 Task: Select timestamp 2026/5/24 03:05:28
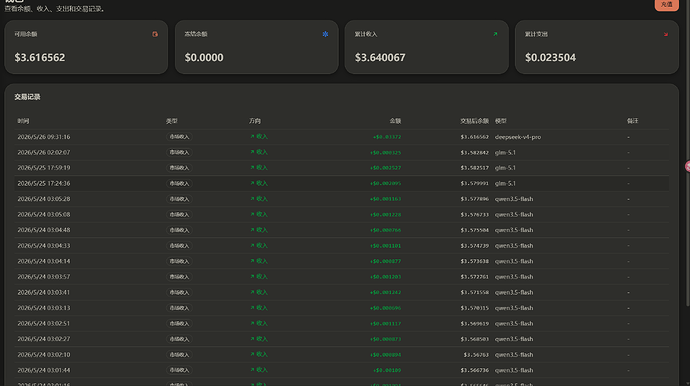pos(44,199)
